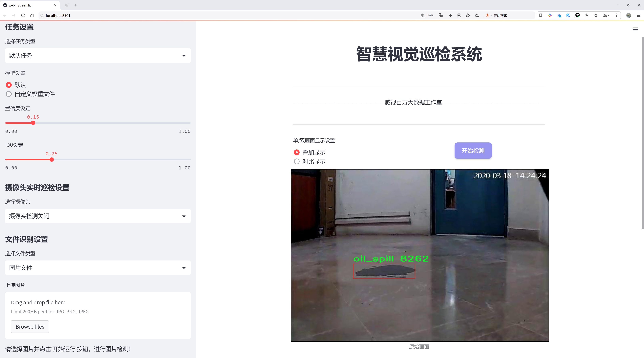Click the mobile device view icon
644x358 pixels.
pyautogui.click(x=541, y=16)
